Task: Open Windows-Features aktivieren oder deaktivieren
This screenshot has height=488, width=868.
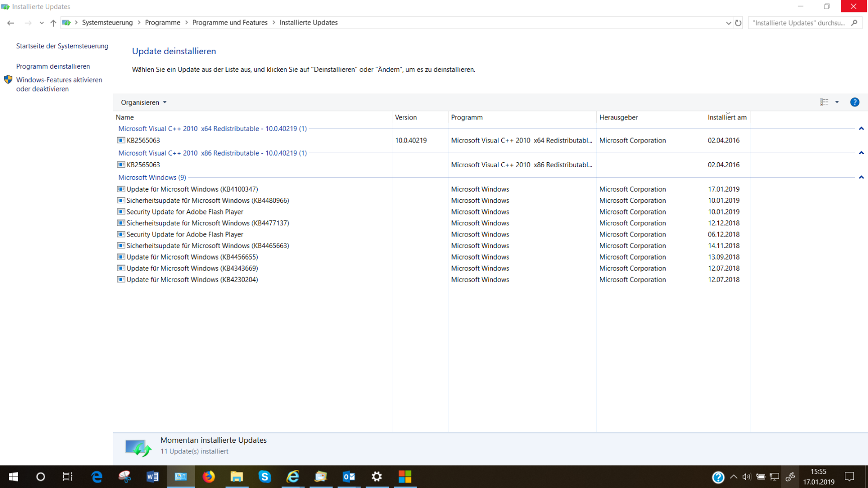Action: [x=59, y=84]
